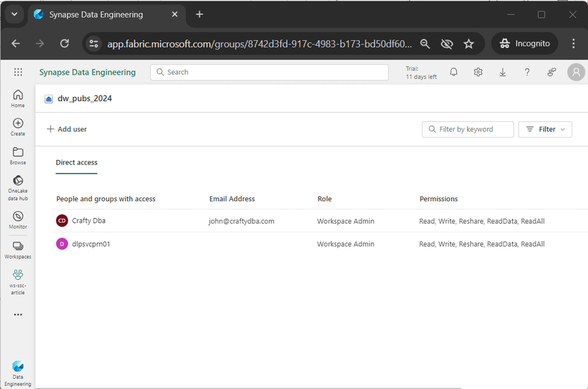Viewport: 588px width, 389px height.
Task: Open the settings gear menu
Action: 478,72
